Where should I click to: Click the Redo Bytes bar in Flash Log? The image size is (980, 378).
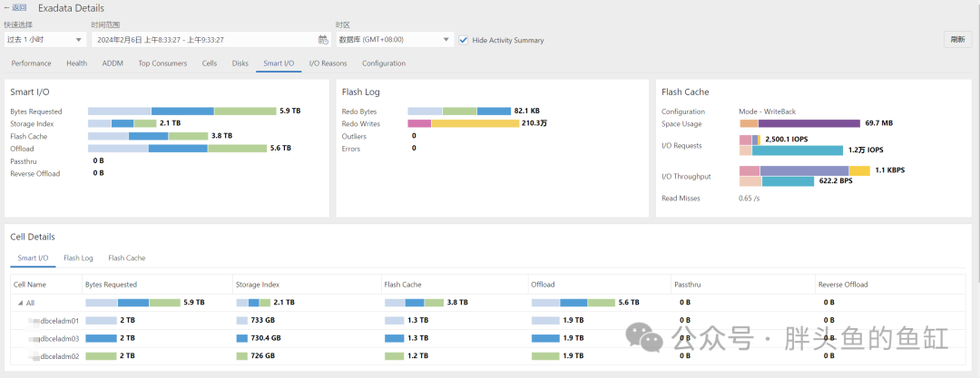pyautogui.click(x=459, y=111)
